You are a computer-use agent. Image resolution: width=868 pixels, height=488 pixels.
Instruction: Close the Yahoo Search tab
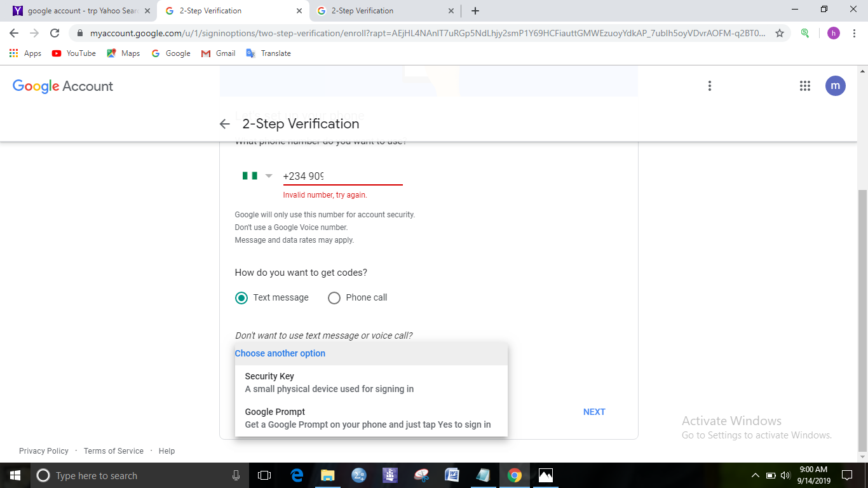click(147, 11)
